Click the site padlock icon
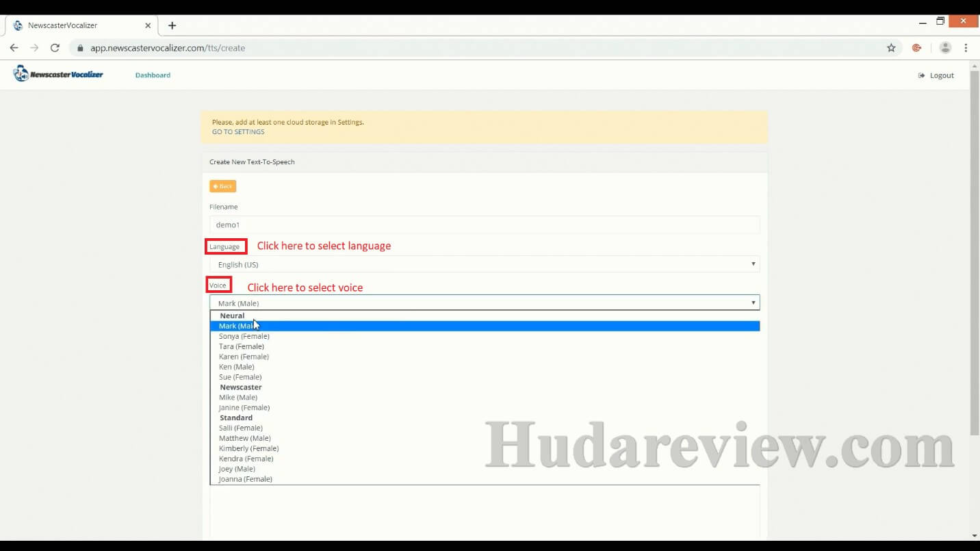This screenshot has width=980, height=551. click(80, 48)
